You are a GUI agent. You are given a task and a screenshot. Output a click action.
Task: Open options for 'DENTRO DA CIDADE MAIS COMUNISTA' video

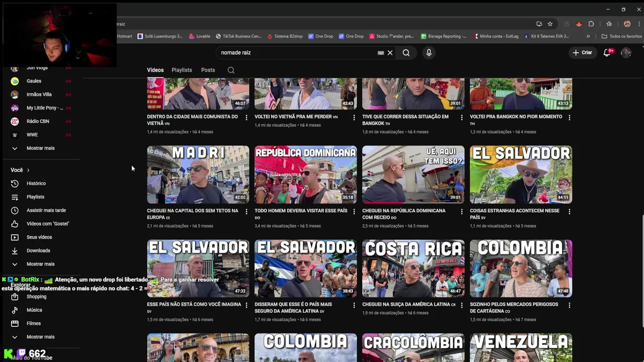pos(246,118)
